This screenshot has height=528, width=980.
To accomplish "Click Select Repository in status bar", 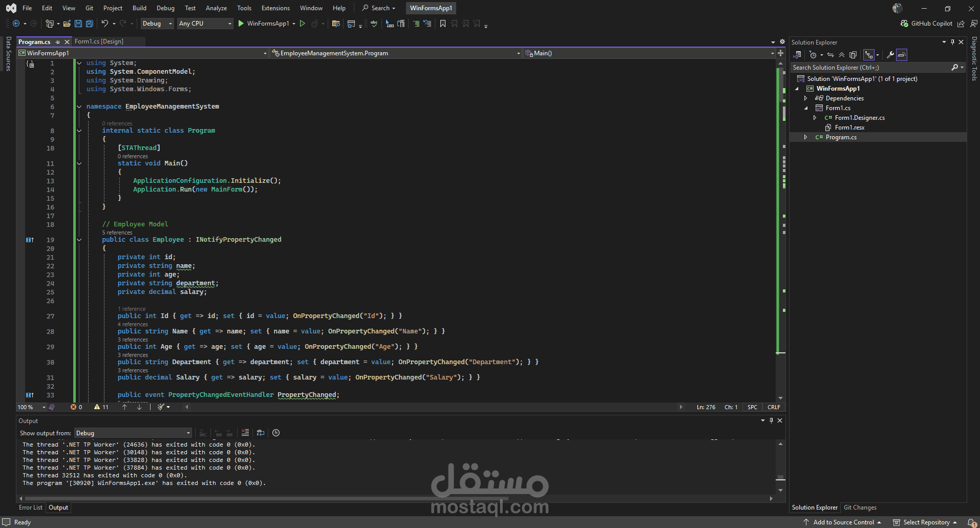I will [926, 522].
